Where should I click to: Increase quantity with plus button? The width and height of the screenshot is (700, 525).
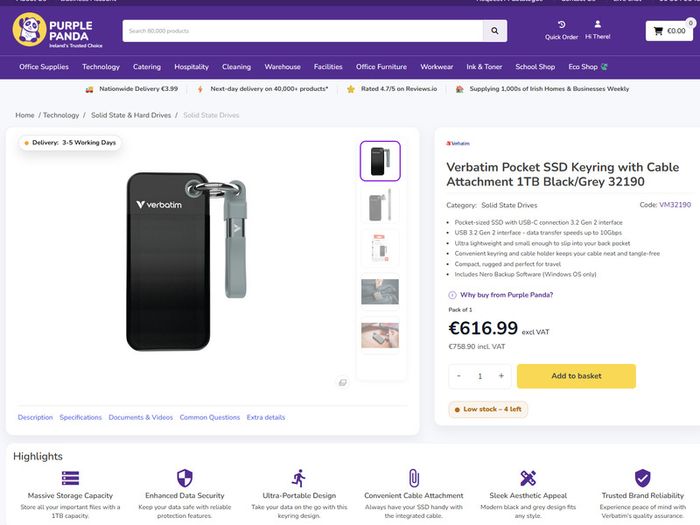501,376
